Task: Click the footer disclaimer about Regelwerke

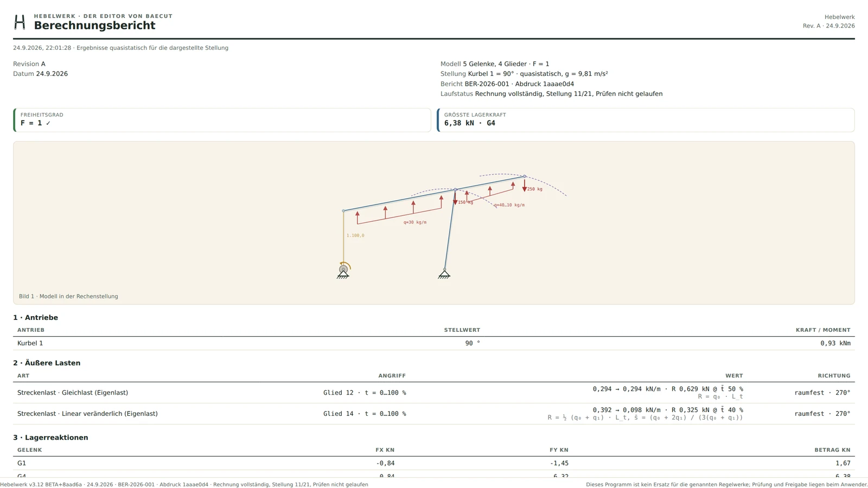Action: [727, 485]
